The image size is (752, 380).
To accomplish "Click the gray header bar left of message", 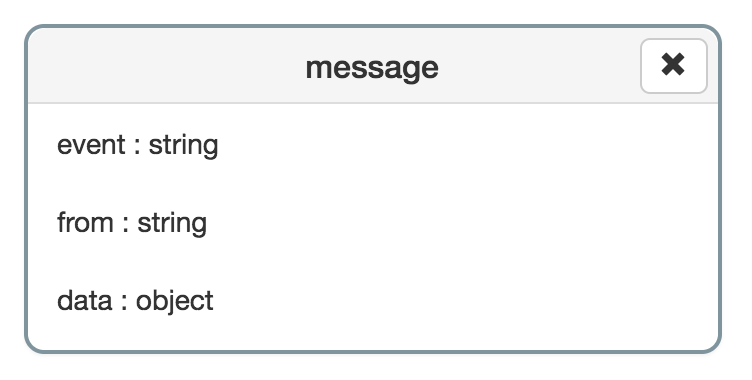I will [167, 66].
